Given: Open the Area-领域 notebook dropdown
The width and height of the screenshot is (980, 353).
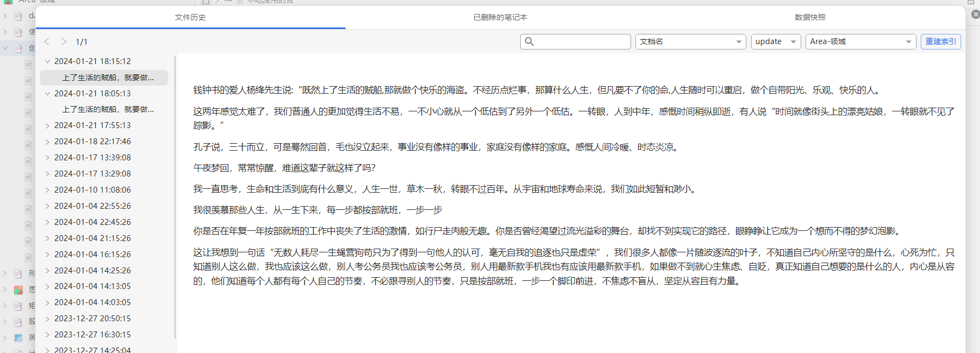Looking at the screenshot, I should coord(860,41).
